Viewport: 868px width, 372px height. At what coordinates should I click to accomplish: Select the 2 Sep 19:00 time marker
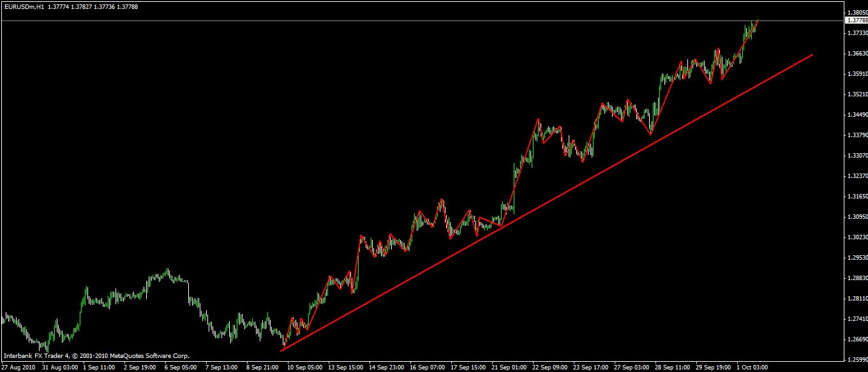pyautogui.click(x=139, y=368)
